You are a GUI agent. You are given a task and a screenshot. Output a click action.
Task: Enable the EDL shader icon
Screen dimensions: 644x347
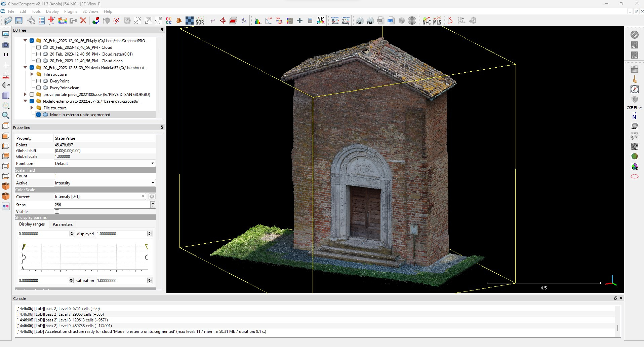pyautogui.click(x=634, y=45)
